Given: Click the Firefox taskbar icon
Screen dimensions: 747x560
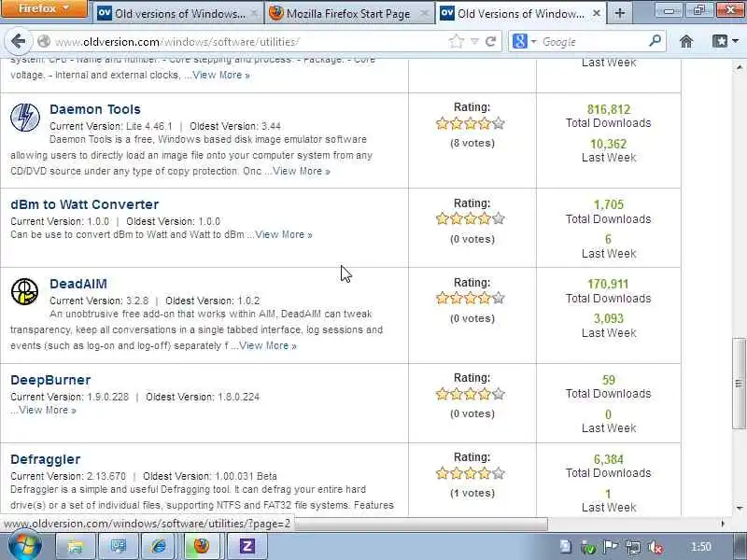Looking at the screenshot, I should coord(202,546).
